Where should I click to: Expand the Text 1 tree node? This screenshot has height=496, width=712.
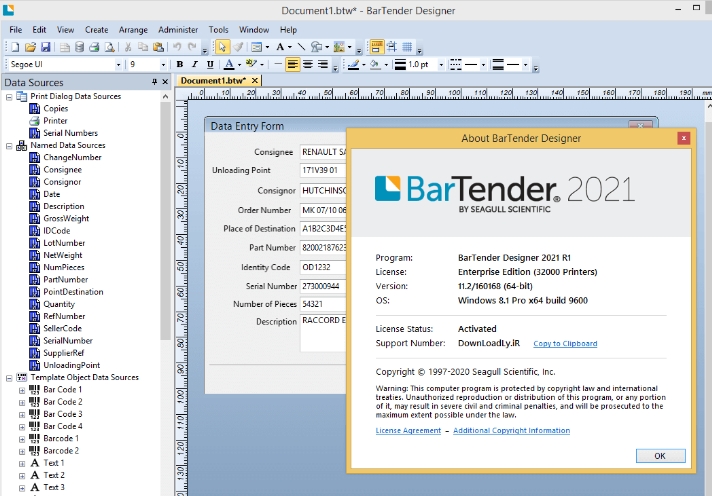point(22,464)
